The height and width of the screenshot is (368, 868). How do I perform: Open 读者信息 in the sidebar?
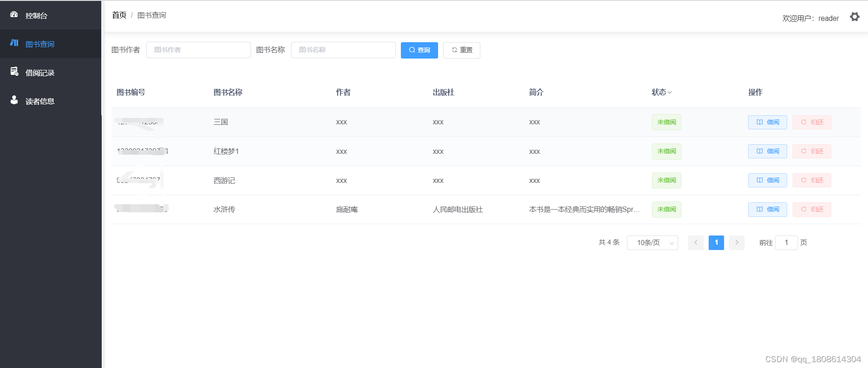40,102
